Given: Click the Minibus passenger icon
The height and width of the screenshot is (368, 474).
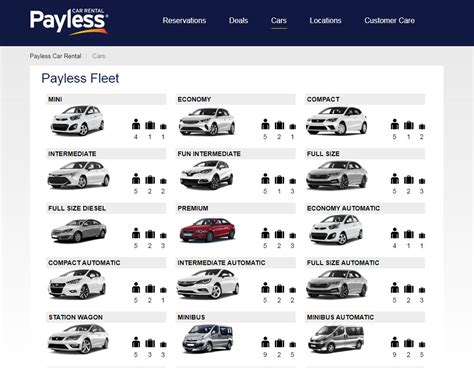Looking at the screenshot, I should coord(265,342).
